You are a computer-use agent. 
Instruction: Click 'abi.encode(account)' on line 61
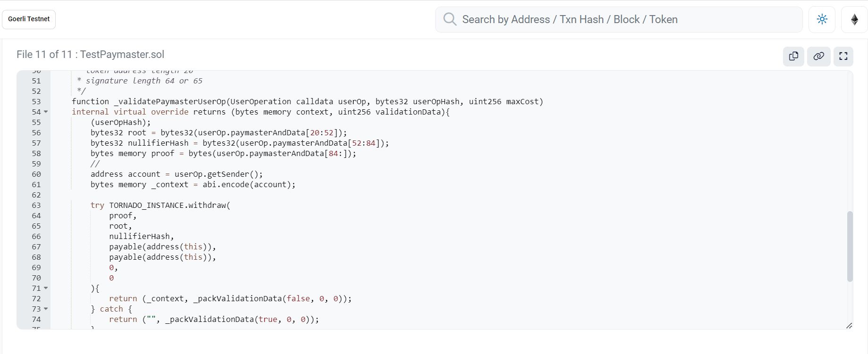[x=247, y=184]
